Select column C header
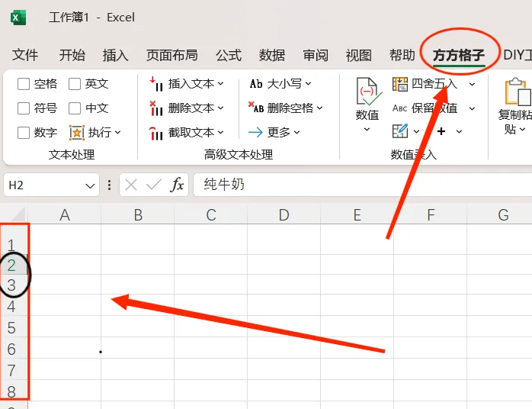This screenshot has height=409, width=532. pyautogui.click(x=211, y=215)
